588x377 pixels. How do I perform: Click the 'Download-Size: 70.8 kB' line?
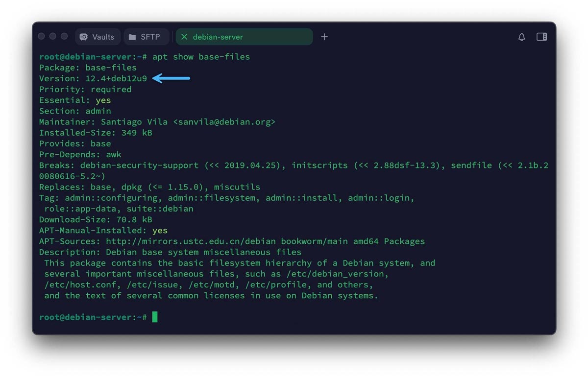pyautogui.click(x=96, y=220)
